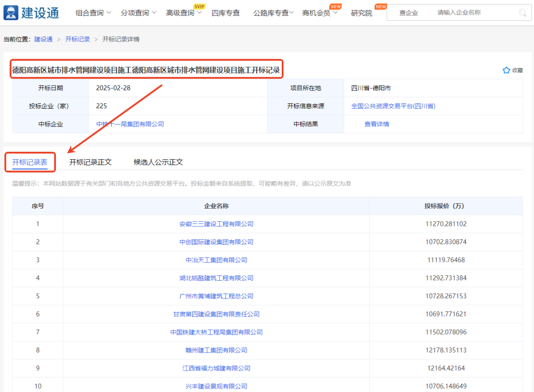This screenshot has width=534, height=392.
Task: Open 中国铁建大桥工程局集团有限公司 company link
Action: pos(216,332)
